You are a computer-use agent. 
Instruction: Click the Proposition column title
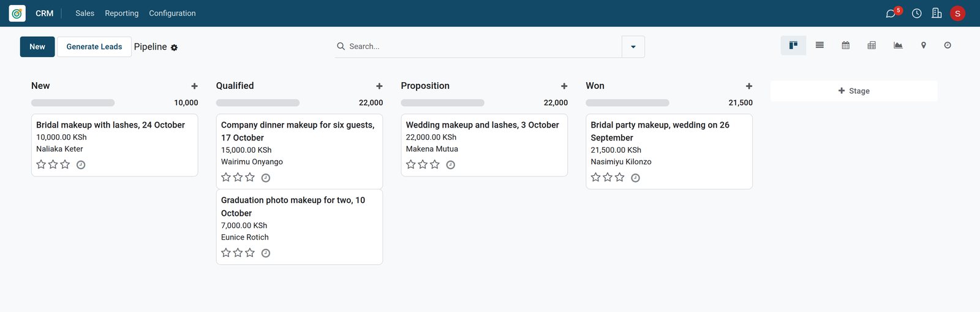[x=425, y=86]
